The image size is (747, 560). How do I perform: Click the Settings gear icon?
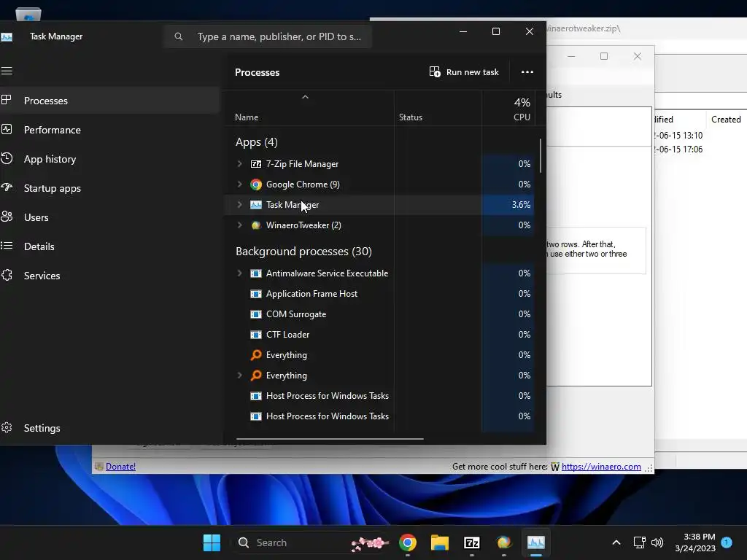pyautogui.click(x=6, y=427)
